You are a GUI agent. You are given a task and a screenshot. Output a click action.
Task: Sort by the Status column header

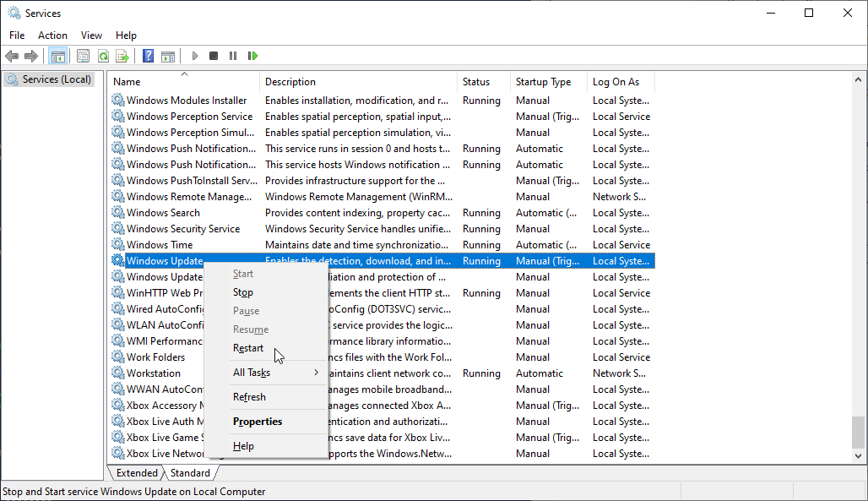[483, 81]
